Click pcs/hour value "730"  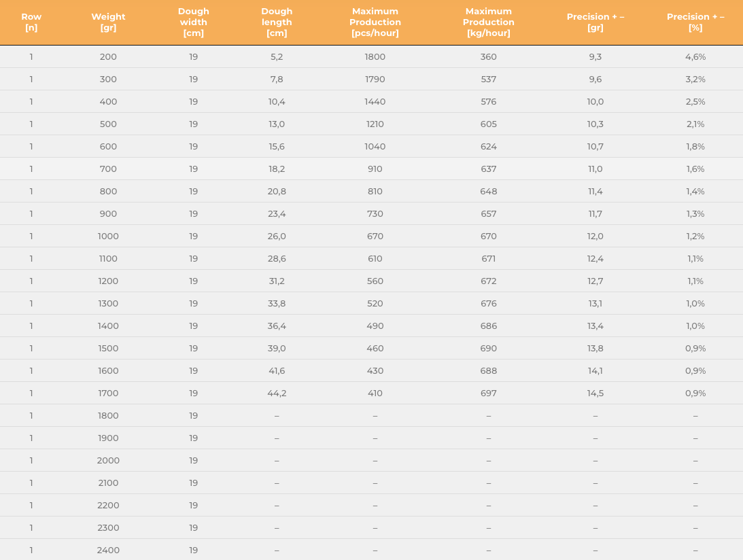(x=375, y=213)
